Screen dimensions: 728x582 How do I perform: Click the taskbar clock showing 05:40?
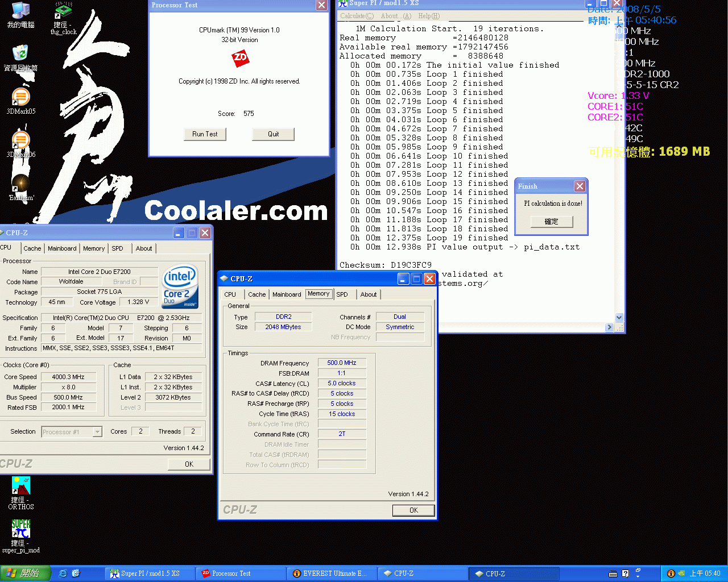pos(705,573)
